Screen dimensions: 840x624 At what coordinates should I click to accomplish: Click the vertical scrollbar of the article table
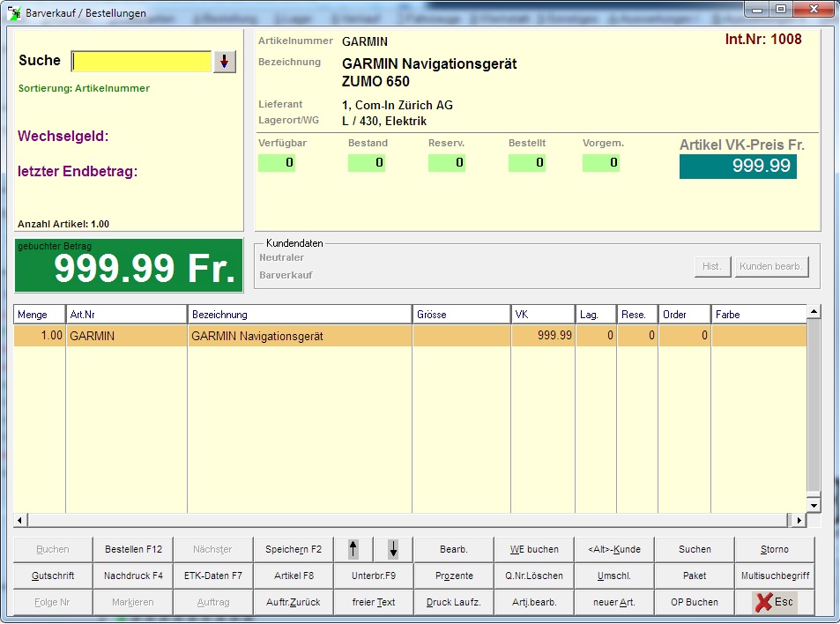point(814,408)
